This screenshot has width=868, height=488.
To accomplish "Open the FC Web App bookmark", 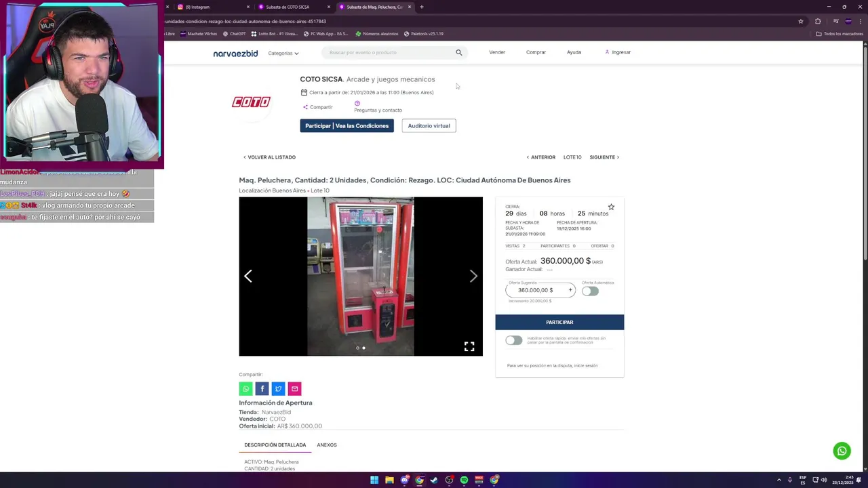I will pos(326,34).
